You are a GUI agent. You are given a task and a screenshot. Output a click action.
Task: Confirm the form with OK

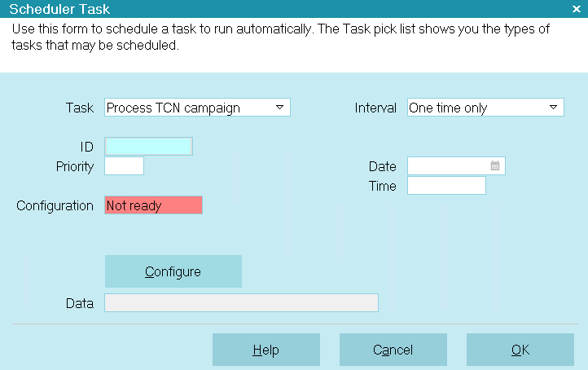point(520,350)
